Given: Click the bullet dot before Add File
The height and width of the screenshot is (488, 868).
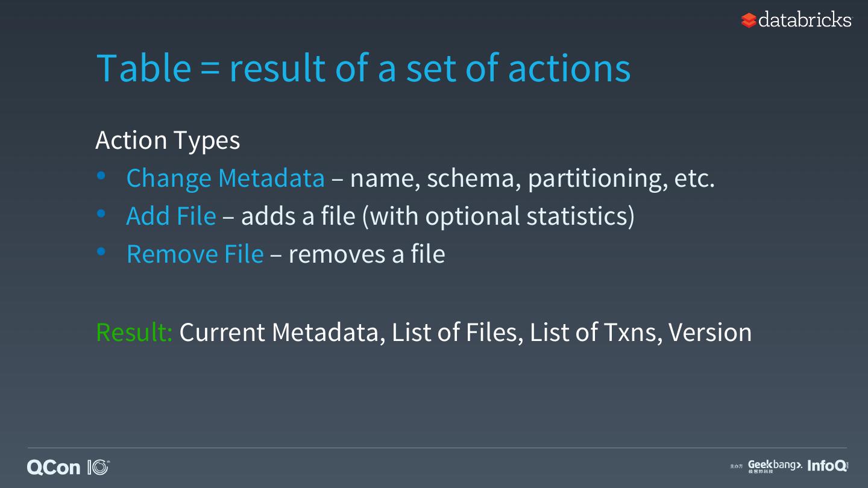Looking at the screenshot, I should coord(101,214).
